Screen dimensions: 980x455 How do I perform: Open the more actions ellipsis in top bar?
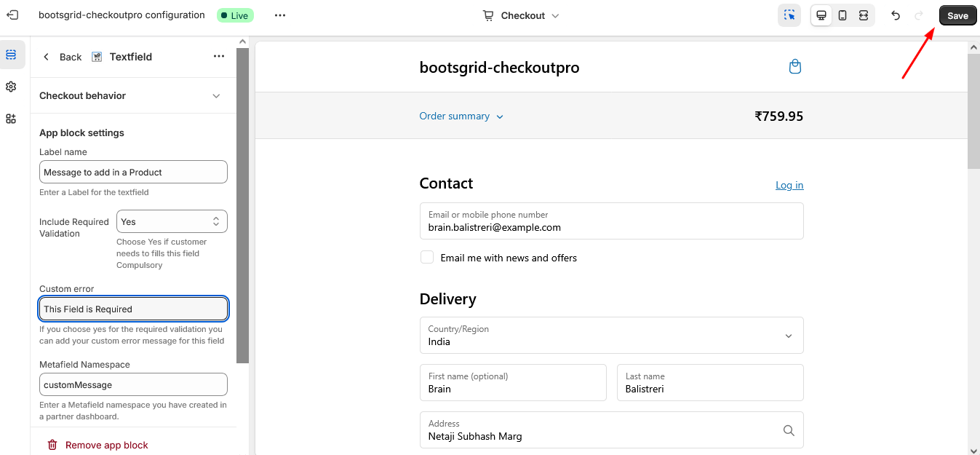pyautogui.click(x=280, y=15)
